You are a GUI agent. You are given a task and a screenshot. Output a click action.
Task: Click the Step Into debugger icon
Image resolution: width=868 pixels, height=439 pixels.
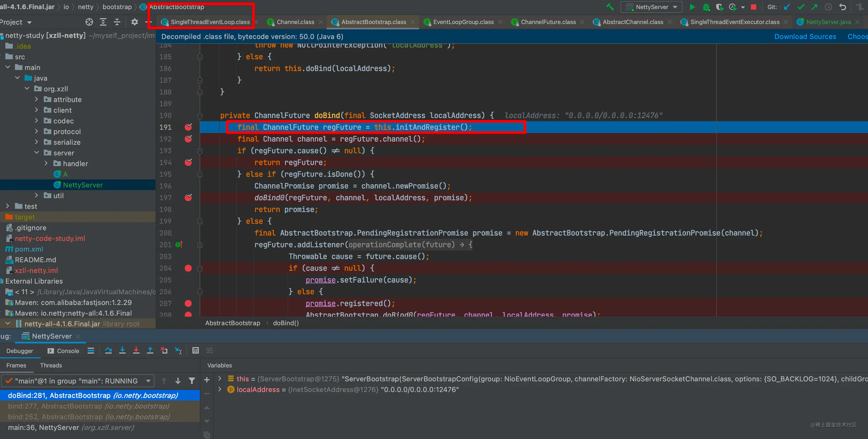[122, 350]
